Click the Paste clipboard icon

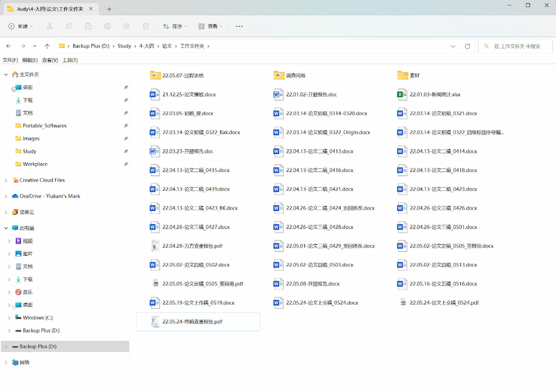[x=88, y=26]
